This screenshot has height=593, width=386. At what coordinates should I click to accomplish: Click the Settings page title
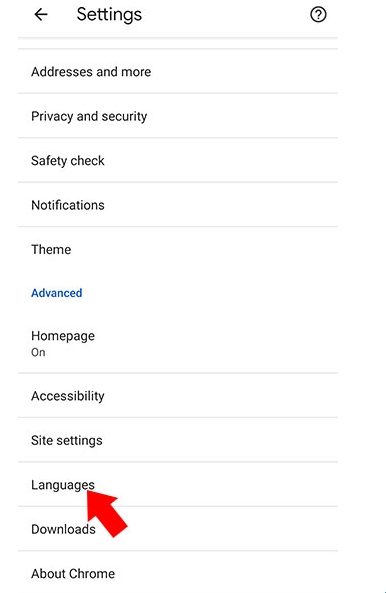tap(109, 15)
